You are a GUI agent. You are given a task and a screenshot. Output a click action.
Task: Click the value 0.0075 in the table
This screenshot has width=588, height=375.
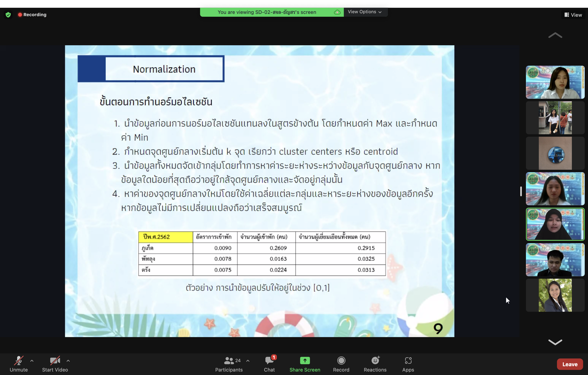pos(223,270)
